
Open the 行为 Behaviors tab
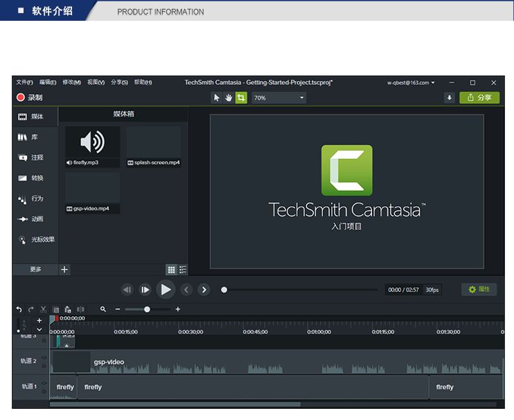pos(35,199)
